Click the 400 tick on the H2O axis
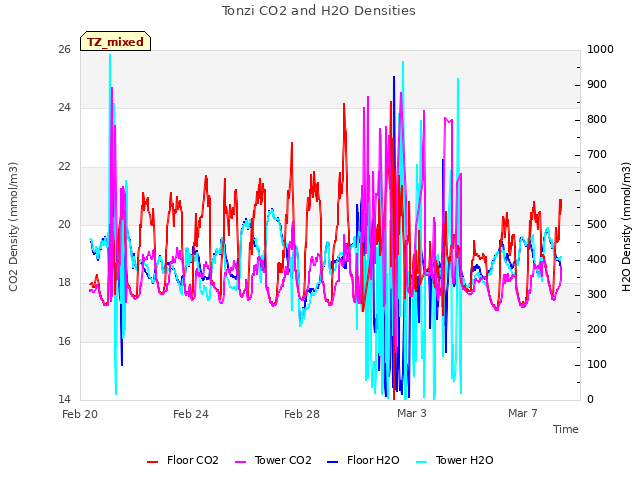Viewport: 640px width, 480px height. pos(597,260)
